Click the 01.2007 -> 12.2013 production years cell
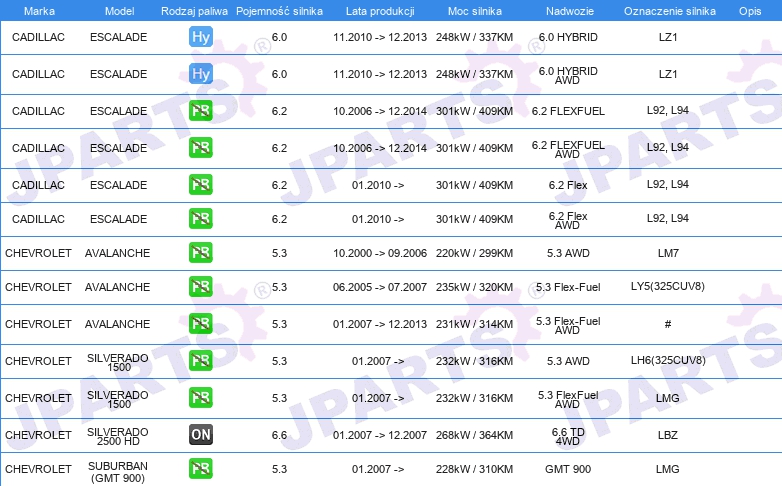 pyautogui.click(x=380, y=324)
